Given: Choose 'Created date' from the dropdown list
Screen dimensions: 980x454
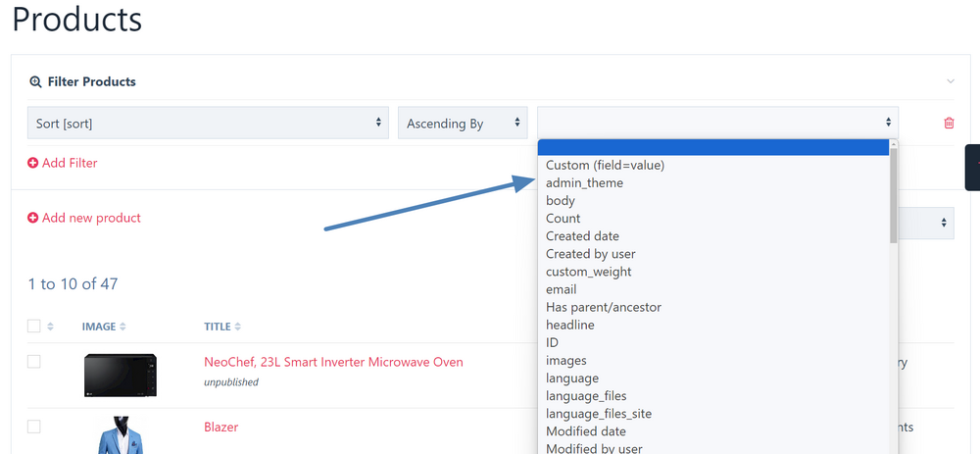Looking at the screenshot, I should [582, 236].
